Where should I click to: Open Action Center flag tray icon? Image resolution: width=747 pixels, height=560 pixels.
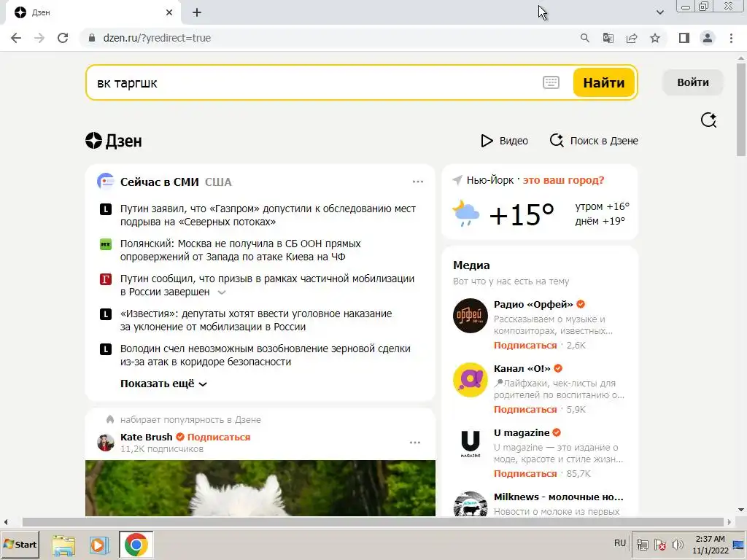point(659,545)
